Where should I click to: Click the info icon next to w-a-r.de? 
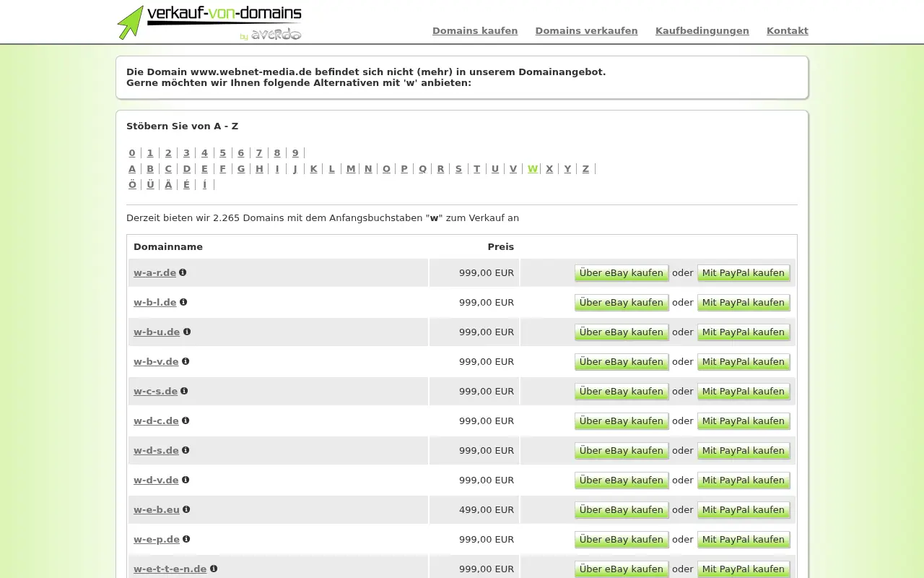pos(183,272)
